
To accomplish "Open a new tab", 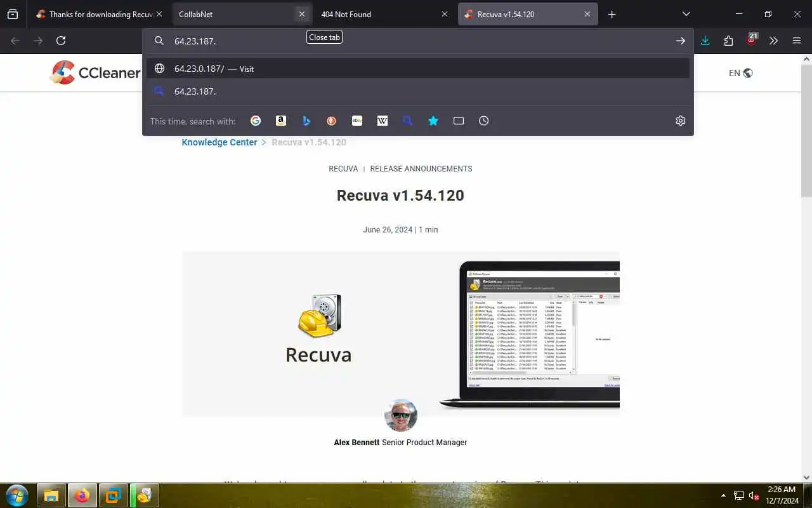I will (x=612, y=14).
